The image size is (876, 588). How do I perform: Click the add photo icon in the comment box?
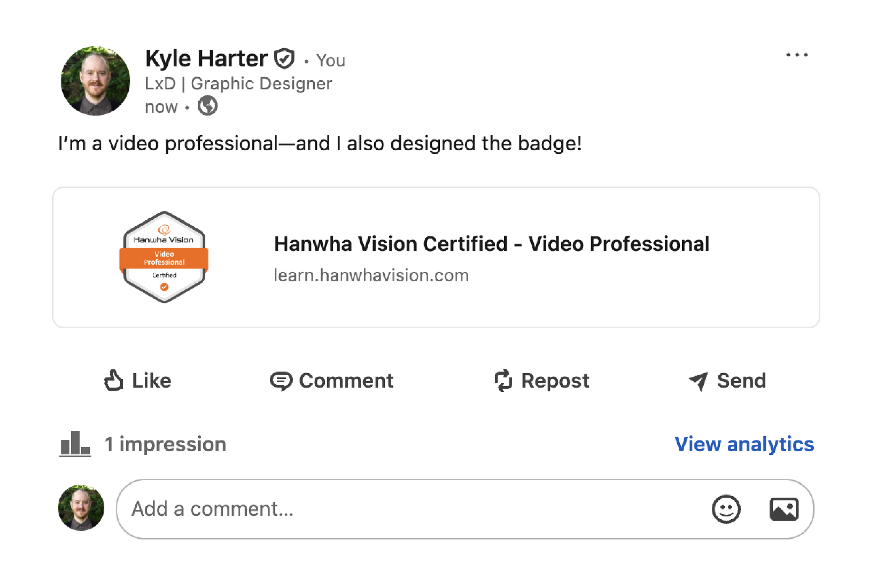(784, 509)
